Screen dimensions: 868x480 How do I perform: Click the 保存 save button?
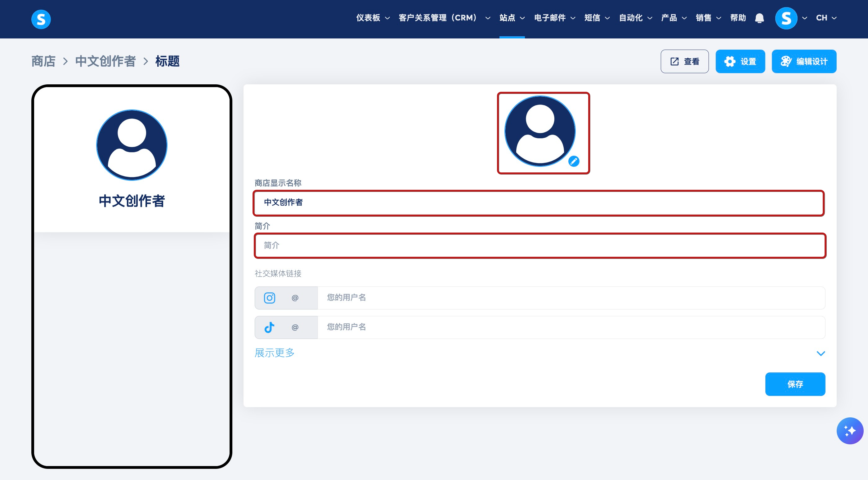click(x=794, y=384)
